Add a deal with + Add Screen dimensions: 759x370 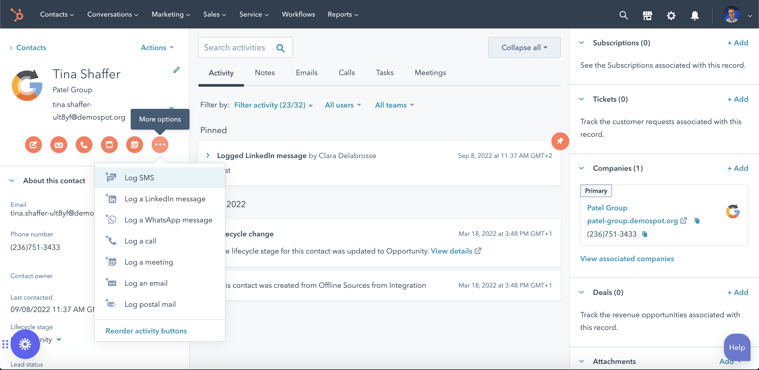pyautogui.click(x=738, y=293)
